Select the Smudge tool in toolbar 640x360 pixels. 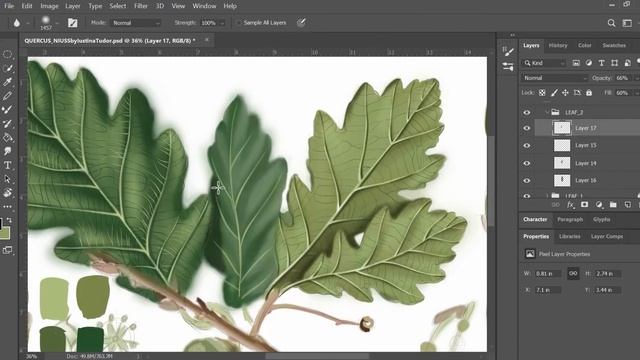[7, 151]
